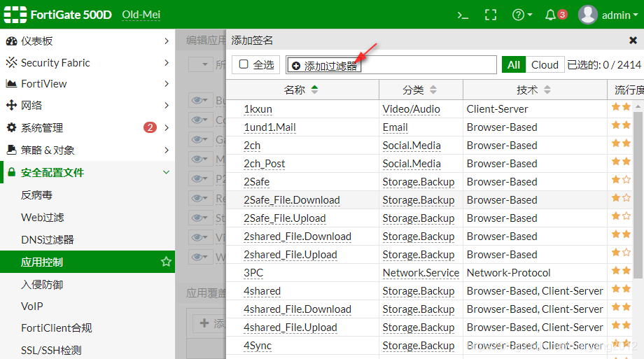Toggle favorite star on 应用控制
Screen dimensions: 644x359
166,262
